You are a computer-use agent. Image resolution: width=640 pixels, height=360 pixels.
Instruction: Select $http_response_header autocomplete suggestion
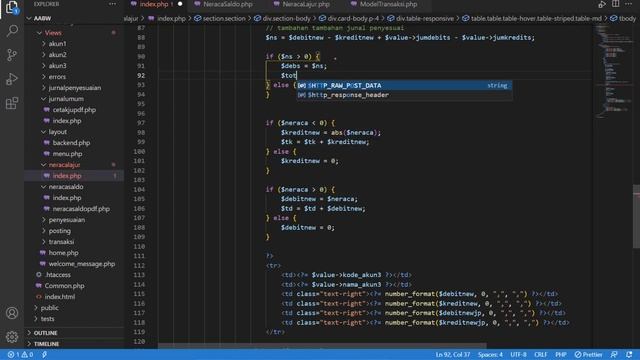pyautogui.click(x=404, y=95)
